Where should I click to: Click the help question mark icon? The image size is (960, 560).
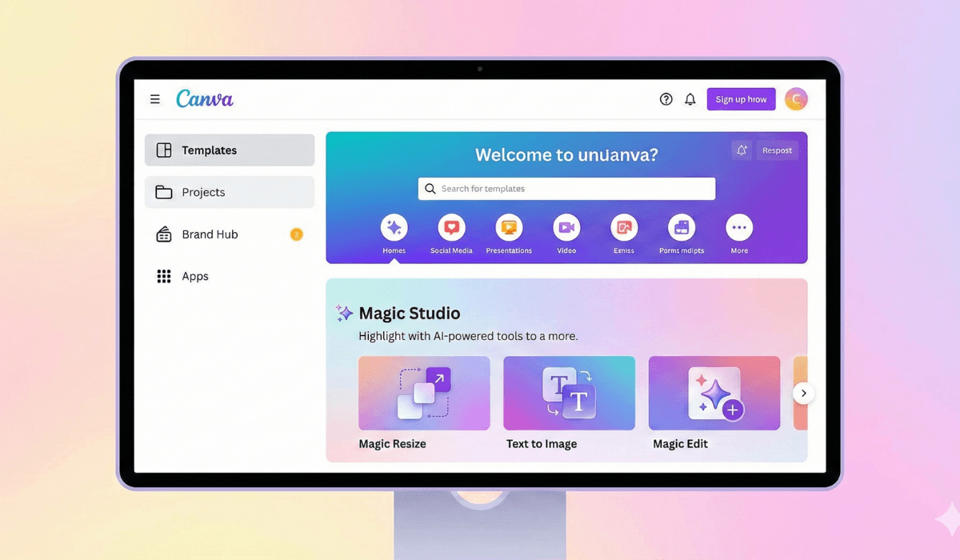click(x=666, y=99)
